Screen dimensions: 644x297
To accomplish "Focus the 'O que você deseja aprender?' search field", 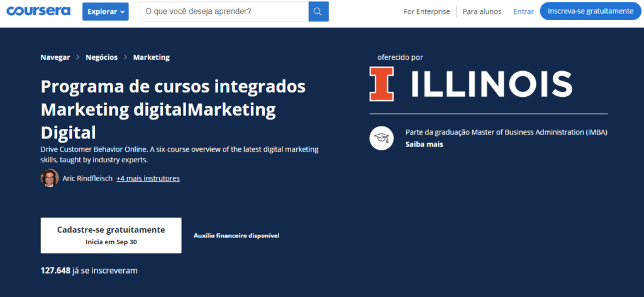I will point(225,11).
